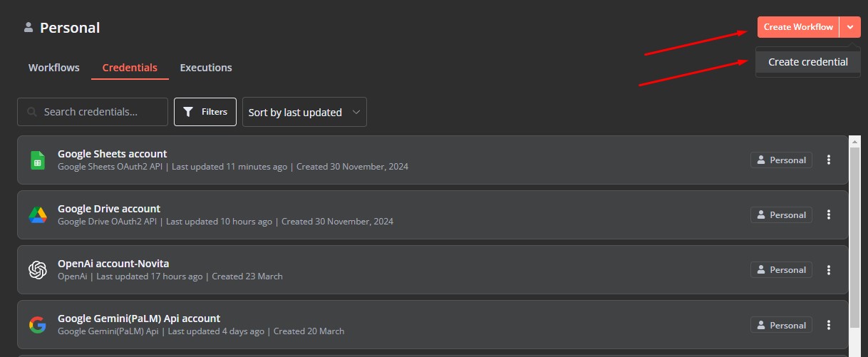The width and height of the screenshot is (868, 357).
Task: Click the Personal badge on the OpenAi row
Action: [781, 270]
